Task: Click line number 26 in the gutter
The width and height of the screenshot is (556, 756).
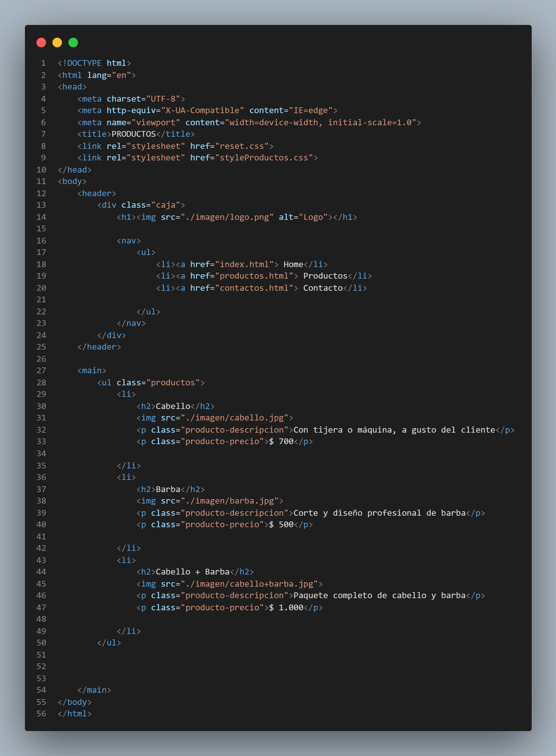Action: pos(42,359)
